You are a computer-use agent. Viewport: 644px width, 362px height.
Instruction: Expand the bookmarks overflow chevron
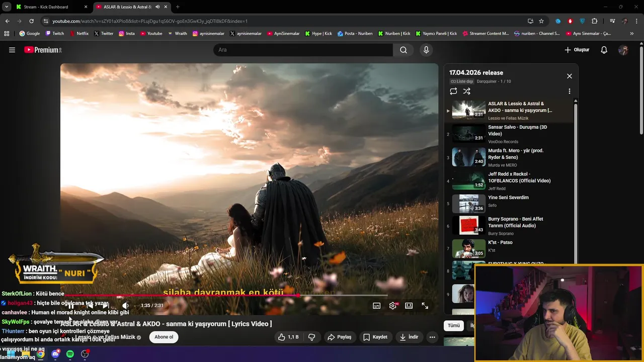click(x=632, y=34)
